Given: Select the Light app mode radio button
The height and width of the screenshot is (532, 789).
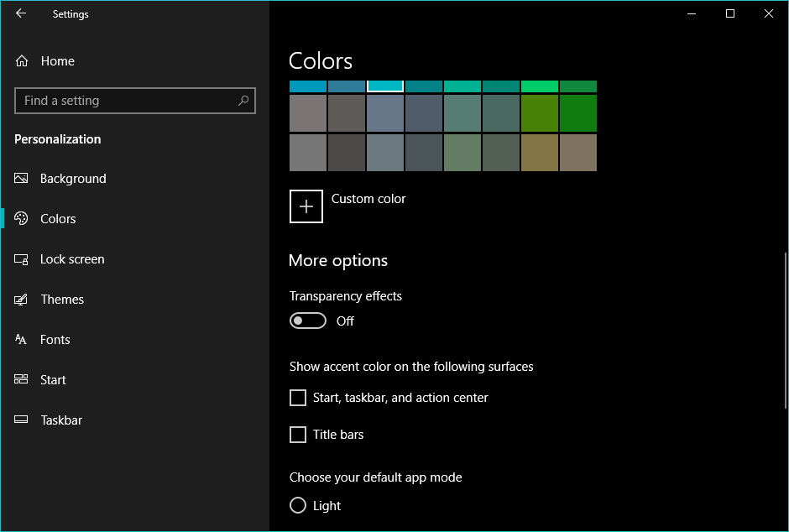Looking at the screenshot, I should point(298,506).
